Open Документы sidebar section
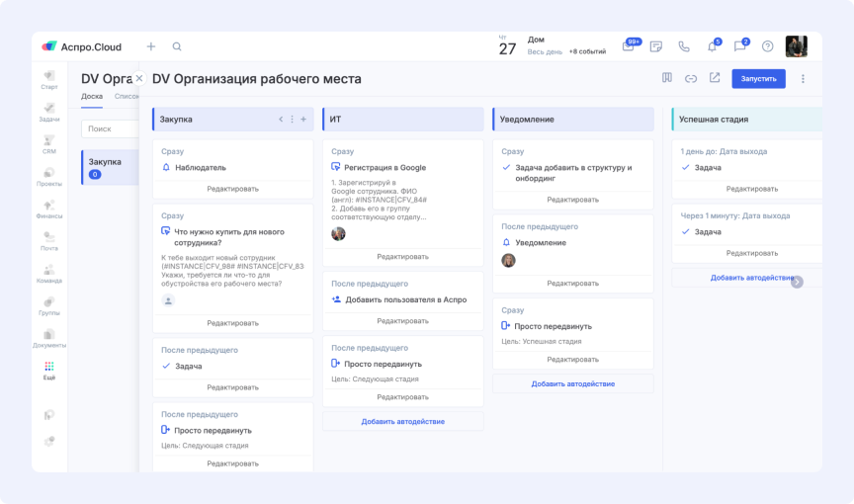Viewport: 854px width, 504px height. (x=49, y=338)
